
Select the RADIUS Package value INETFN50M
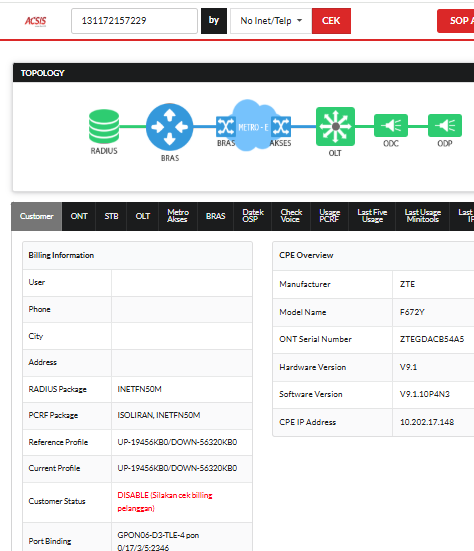click(x=139, y=389)
